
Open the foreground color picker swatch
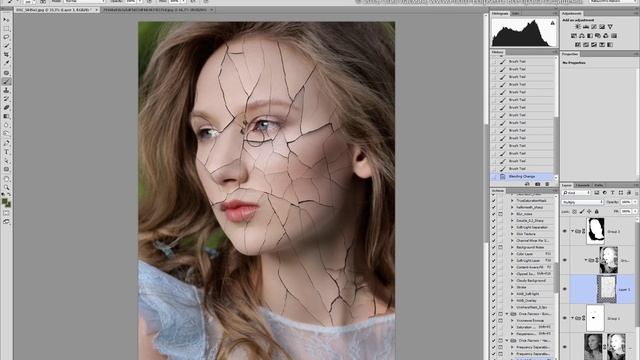[x=4, y=201]
